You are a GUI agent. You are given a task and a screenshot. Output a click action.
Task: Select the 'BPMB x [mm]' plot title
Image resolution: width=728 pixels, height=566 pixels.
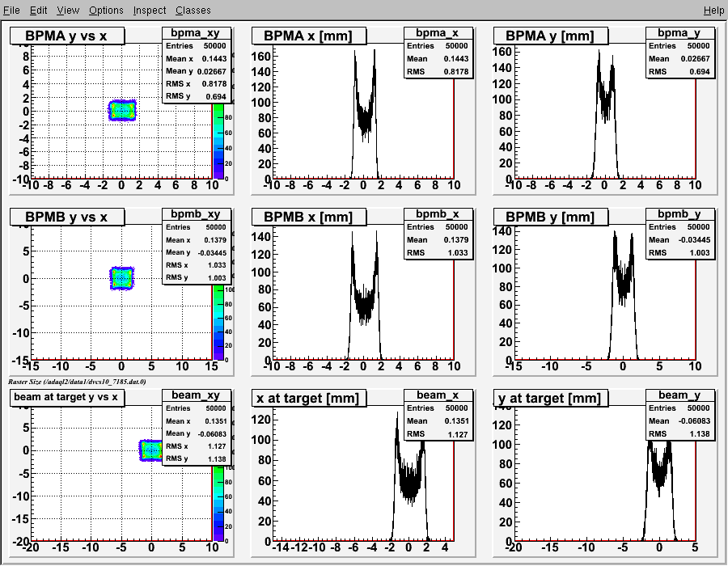pos(309,218)
